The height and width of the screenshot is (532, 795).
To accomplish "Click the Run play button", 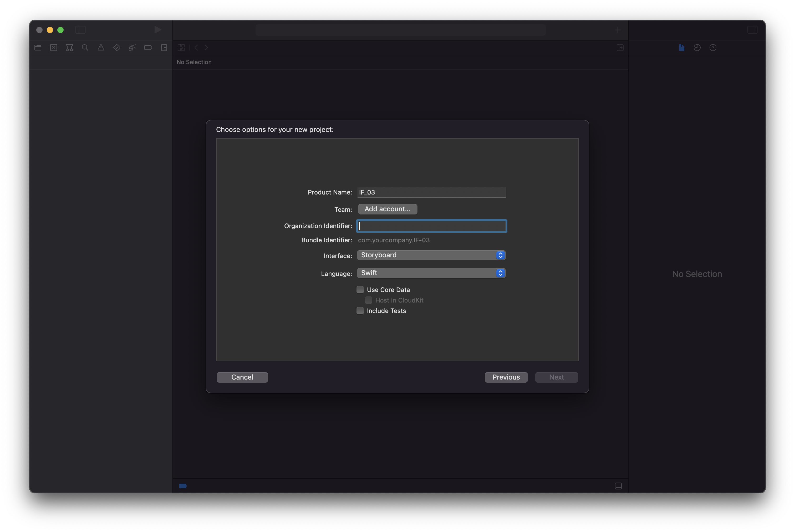I will 158,30.
